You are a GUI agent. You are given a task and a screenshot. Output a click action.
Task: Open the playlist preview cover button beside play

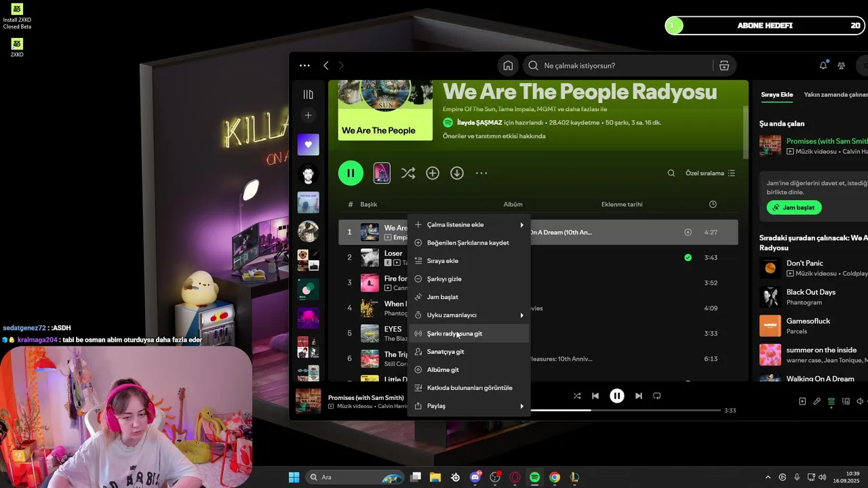tap(382, 174)
